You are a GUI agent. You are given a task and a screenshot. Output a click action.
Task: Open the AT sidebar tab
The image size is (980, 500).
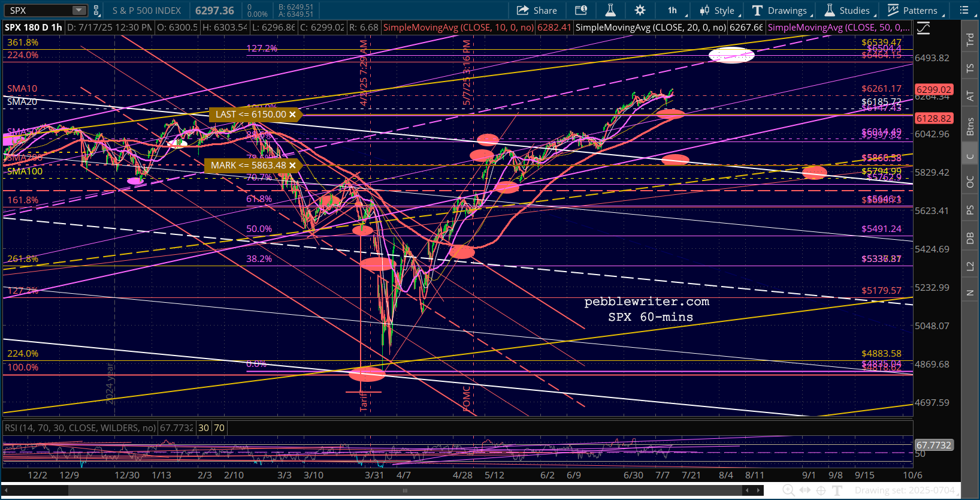tap(970, 96)
